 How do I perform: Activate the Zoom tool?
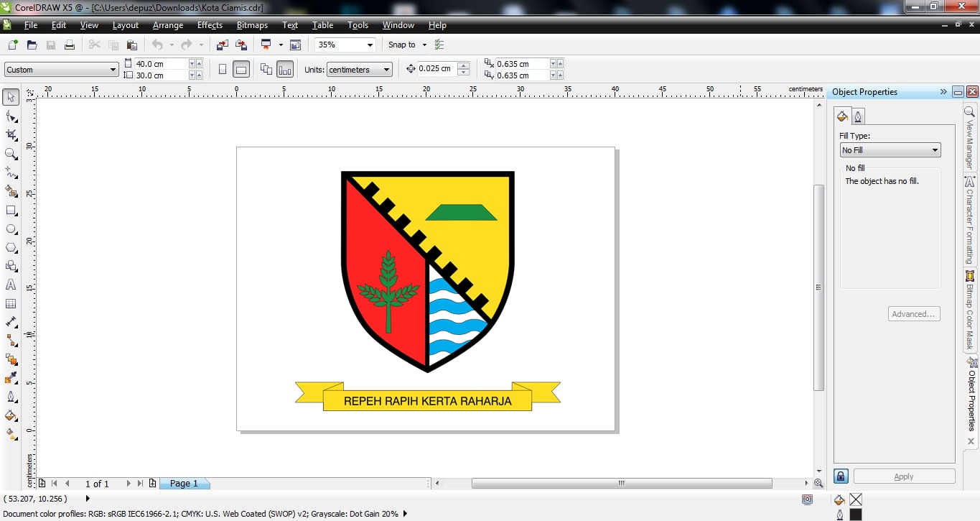click(x=11, y=153)
